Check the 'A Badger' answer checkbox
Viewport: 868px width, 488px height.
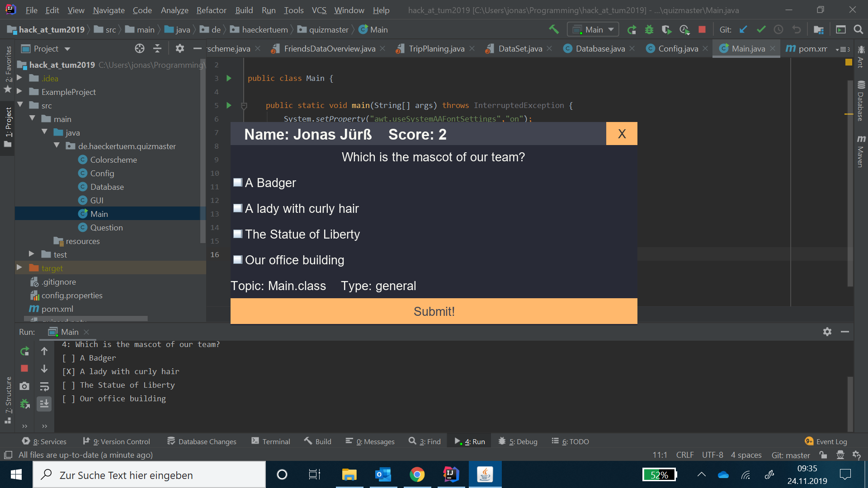point(238,182)
